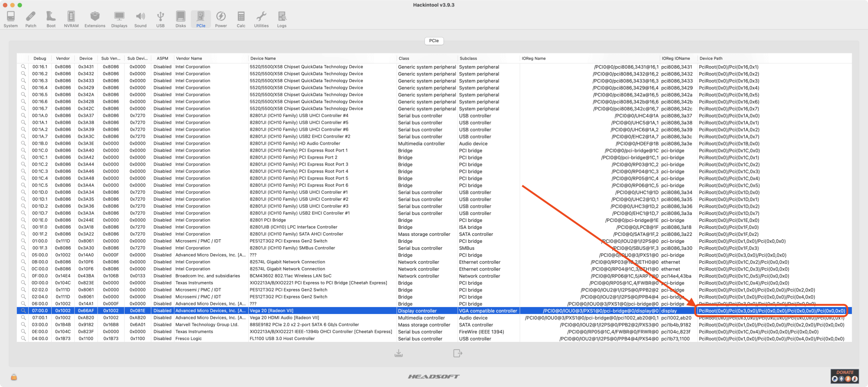
Task: Sort by the Subclass column header
Action: pos(488,58)
